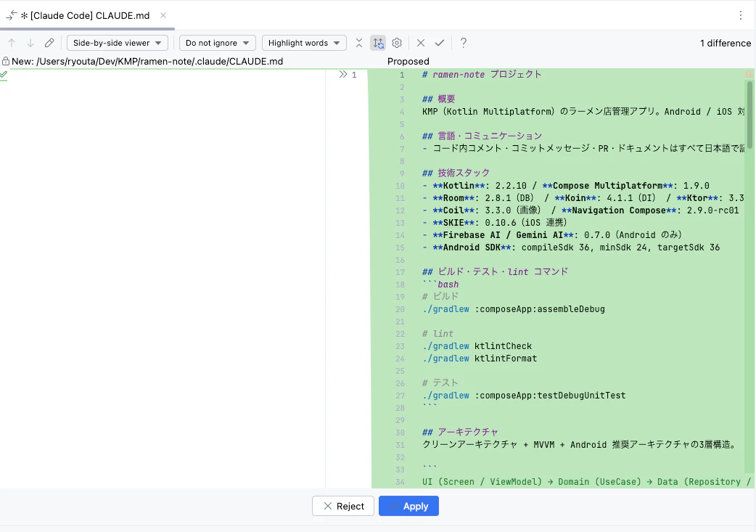Open diff settings gear icon
Screen dimensions: 756x532
(397, 43)
